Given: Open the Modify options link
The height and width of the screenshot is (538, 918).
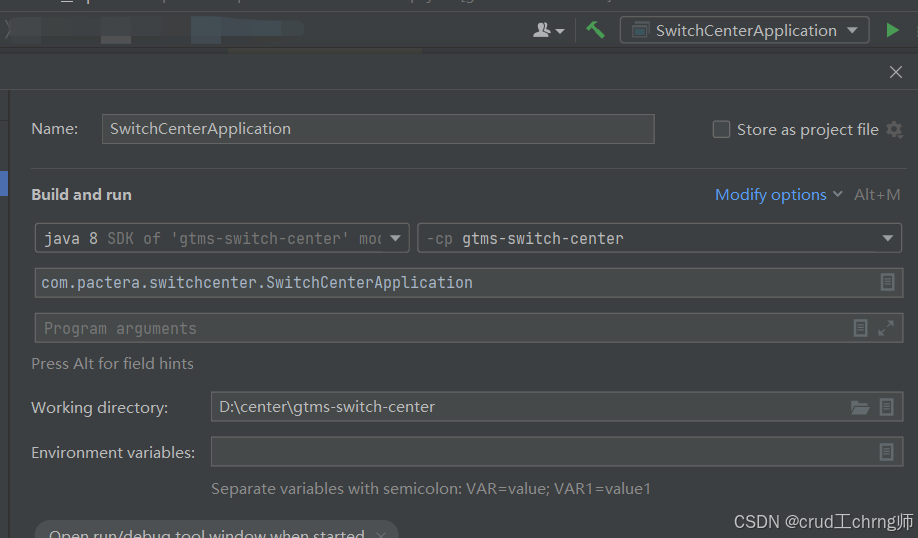Looking at the screenshot, I should [x=778, y=194].
